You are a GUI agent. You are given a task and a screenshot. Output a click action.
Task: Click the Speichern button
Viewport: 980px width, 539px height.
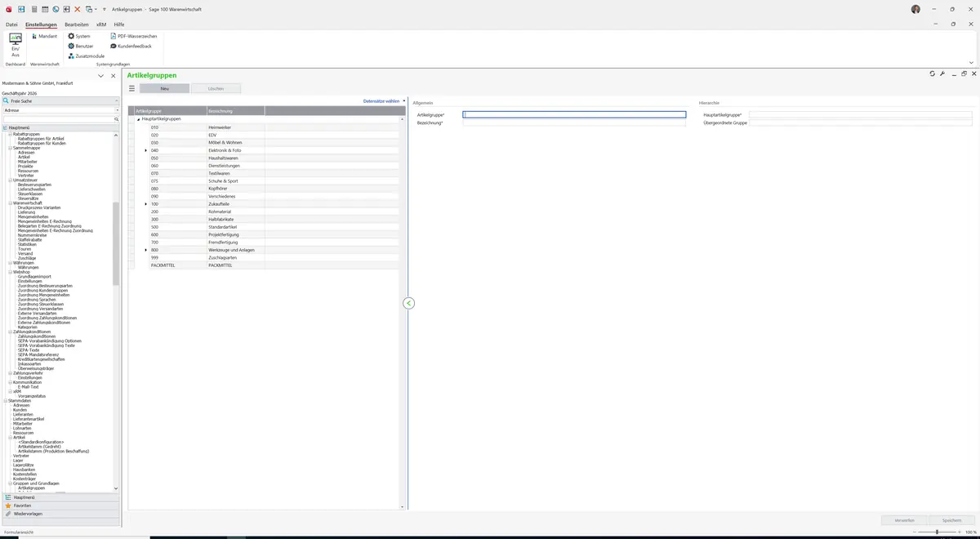tap(951, 520)
